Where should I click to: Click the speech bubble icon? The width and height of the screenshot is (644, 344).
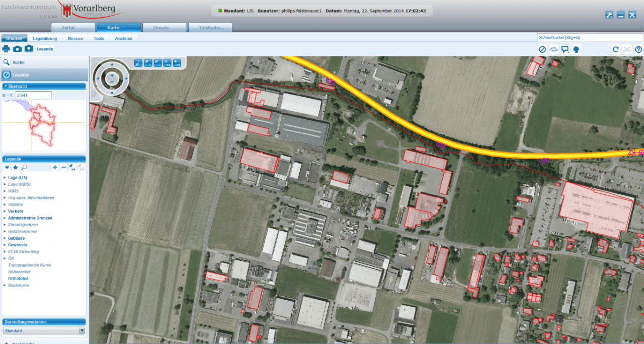565,49
